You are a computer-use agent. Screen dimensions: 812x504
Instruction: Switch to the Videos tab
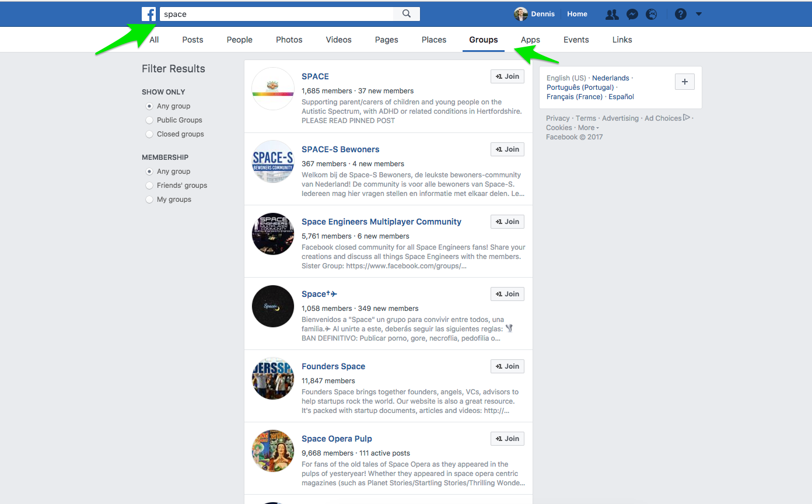coord(339,40)
